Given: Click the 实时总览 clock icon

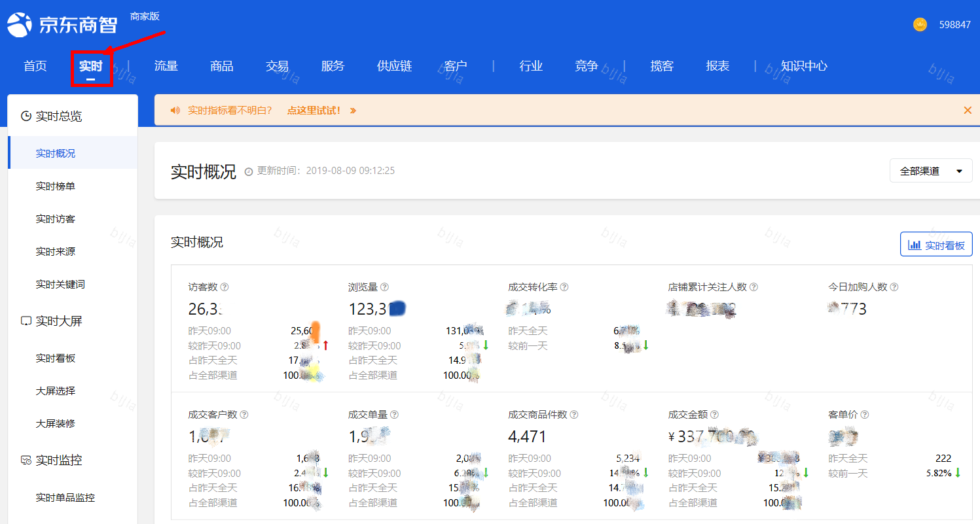Looking at the screenshot, I should [26, 116].
